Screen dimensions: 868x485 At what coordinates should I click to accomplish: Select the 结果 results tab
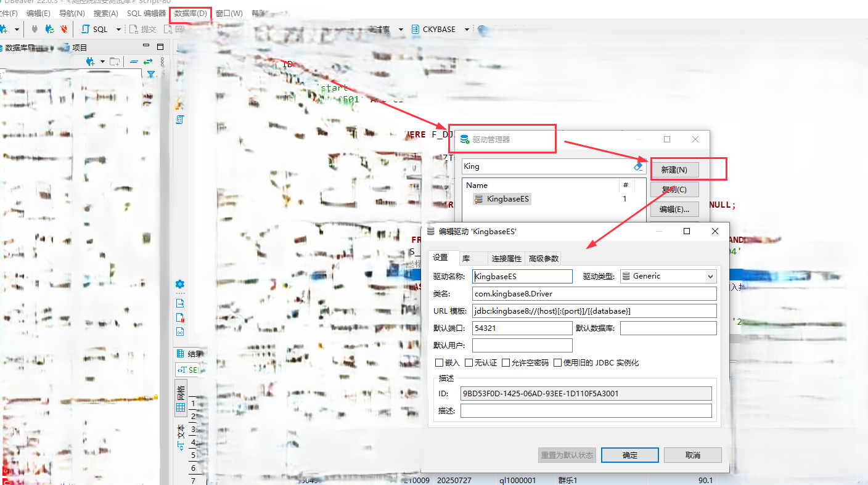pyautogui.click(x=189, y=354)
